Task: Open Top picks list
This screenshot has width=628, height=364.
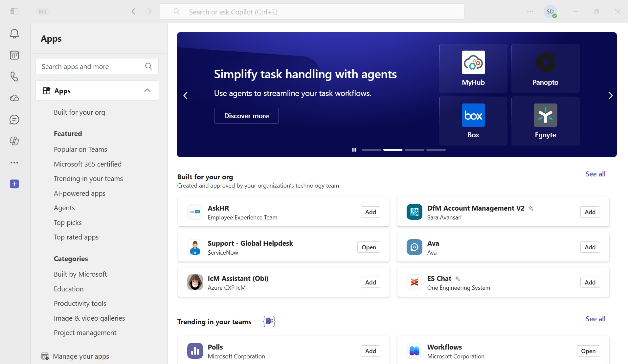Action: pyautogui.click(x=68, y=223)
